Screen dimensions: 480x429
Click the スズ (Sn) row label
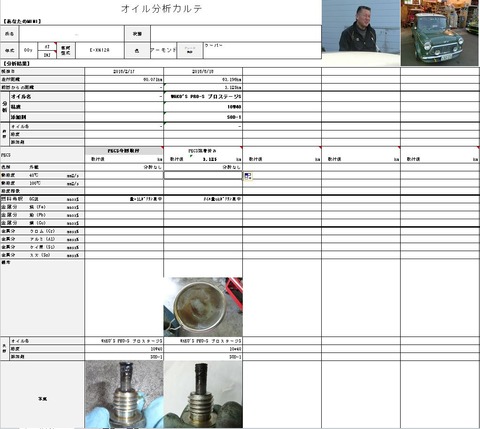pos(40,255)
